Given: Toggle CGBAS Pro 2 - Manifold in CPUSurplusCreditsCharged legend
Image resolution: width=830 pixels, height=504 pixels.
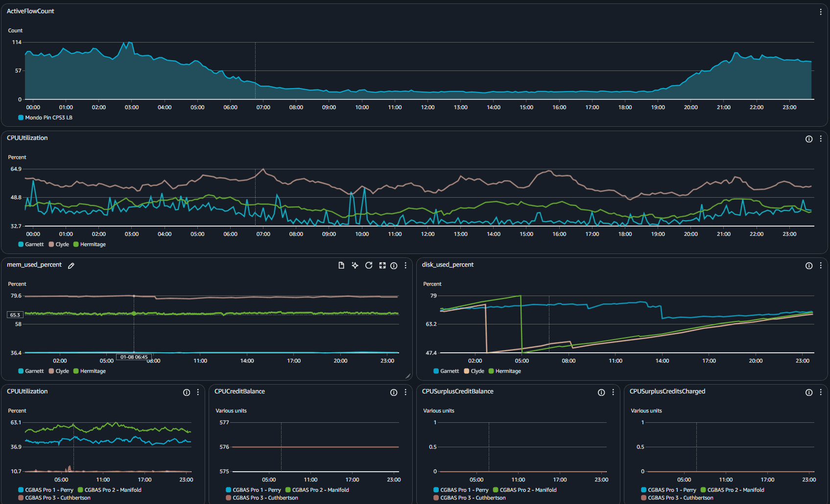Looking at the screenshot, I should pos(733,490).
